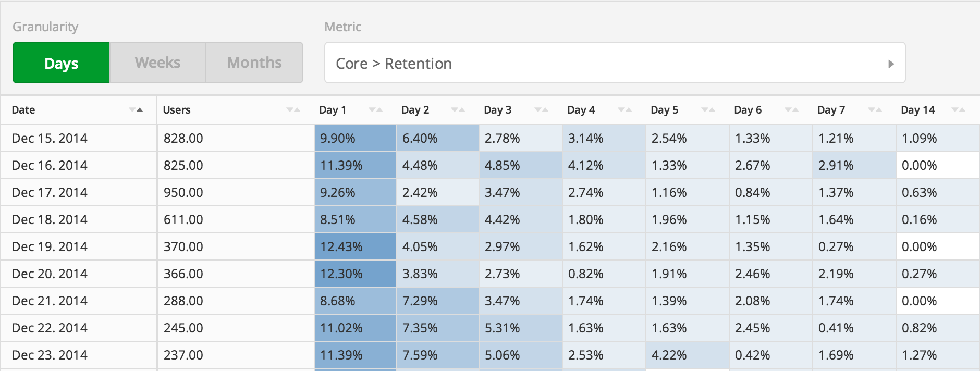Select Days granularity option

click(x=61, y=63)
